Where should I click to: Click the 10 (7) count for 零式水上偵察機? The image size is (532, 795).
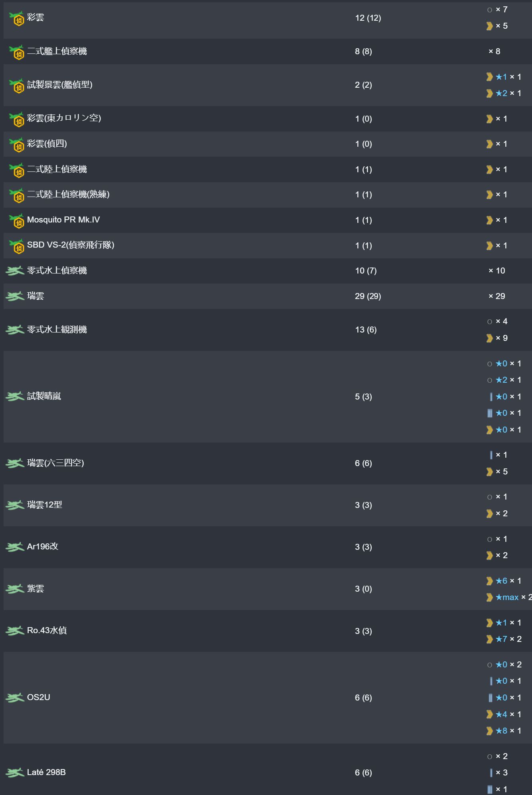point(366,271)
